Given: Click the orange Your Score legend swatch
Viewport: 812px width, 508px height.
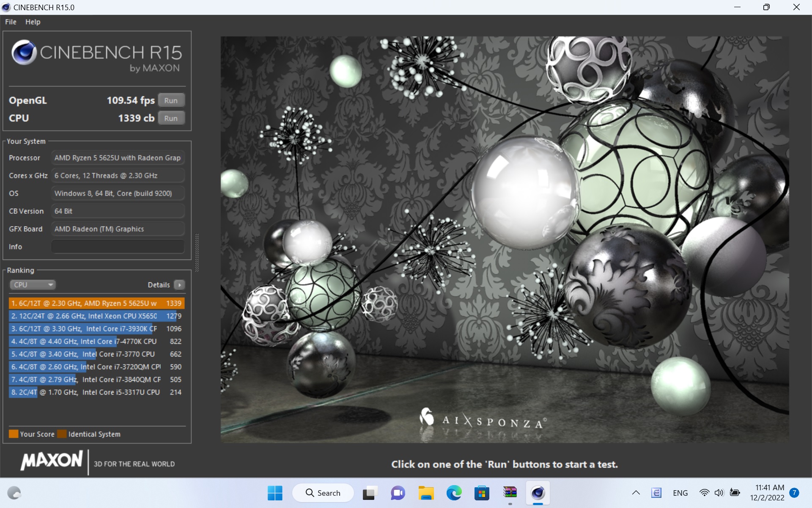Looking at the screenshot, I should 14,434.
